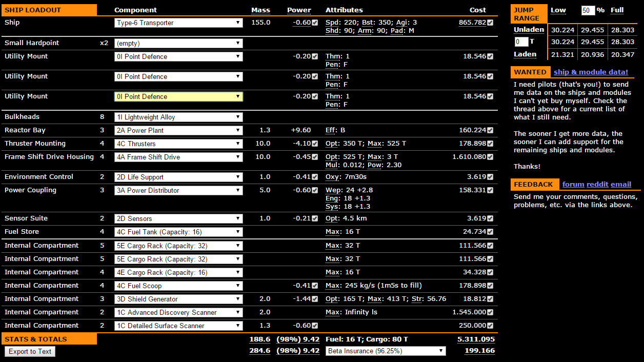Image resolution: width=644 pixels, height=362 pixels.
Task: Open the Small Hardpoint (empty) dropdown
Action: pyautogui.click(x=178, y=43)
